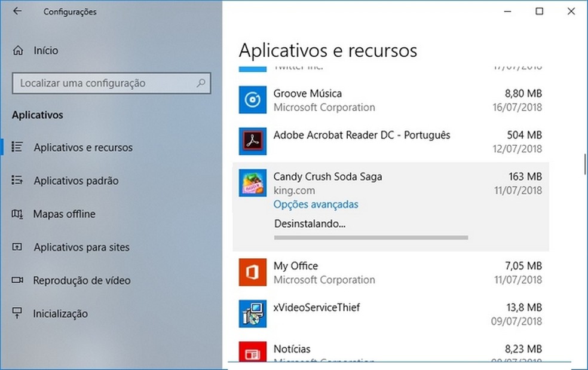Go to Aplicativos padrão settings
The height and width of the screenshot is (370, 588).
tap(76, 181)
